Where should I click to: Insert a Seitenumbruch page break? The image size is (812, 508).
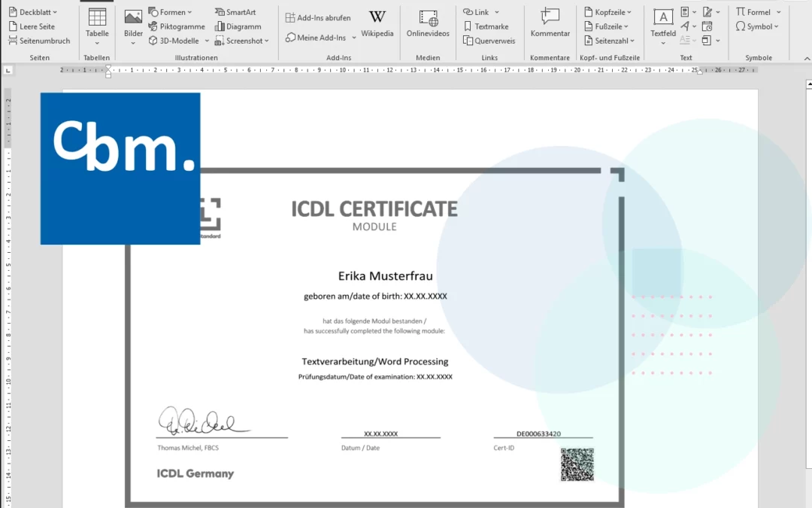39,41
